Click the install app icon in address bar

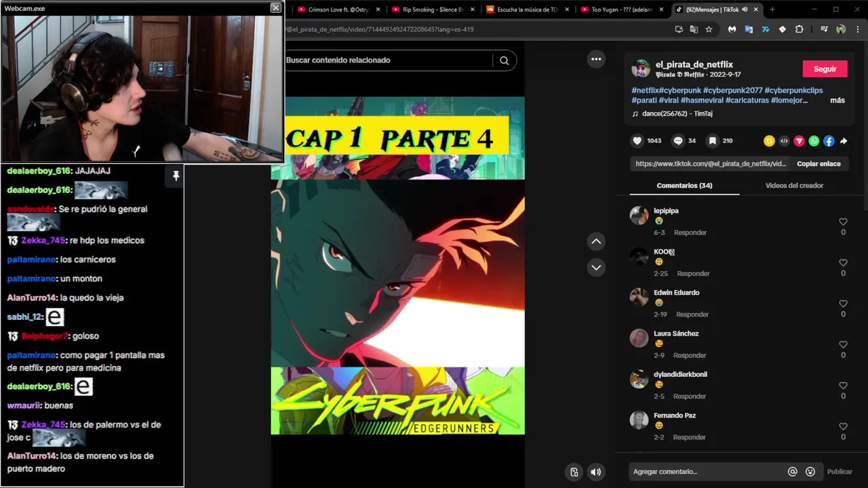(x=679, y=29)
